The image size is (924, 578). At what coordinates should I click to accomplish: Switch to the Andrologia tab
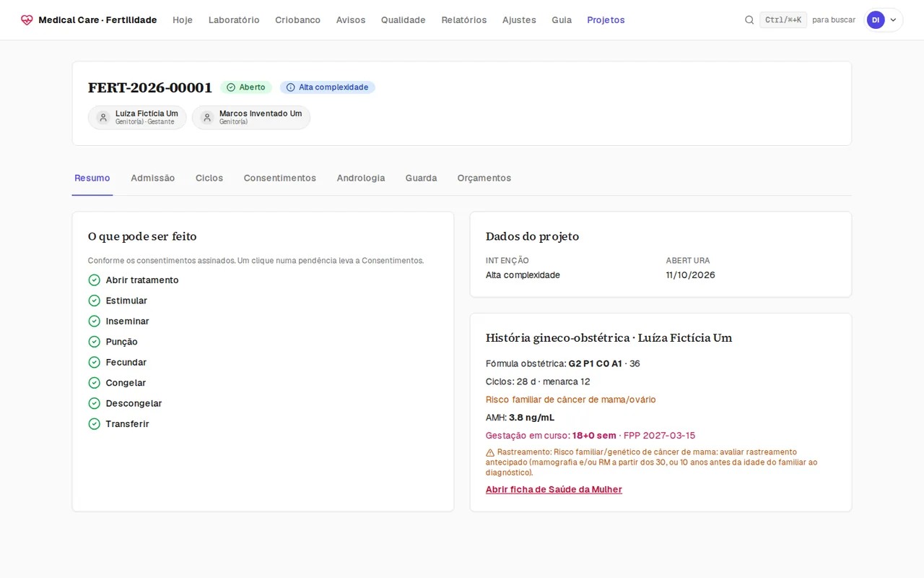pos(361,178)
